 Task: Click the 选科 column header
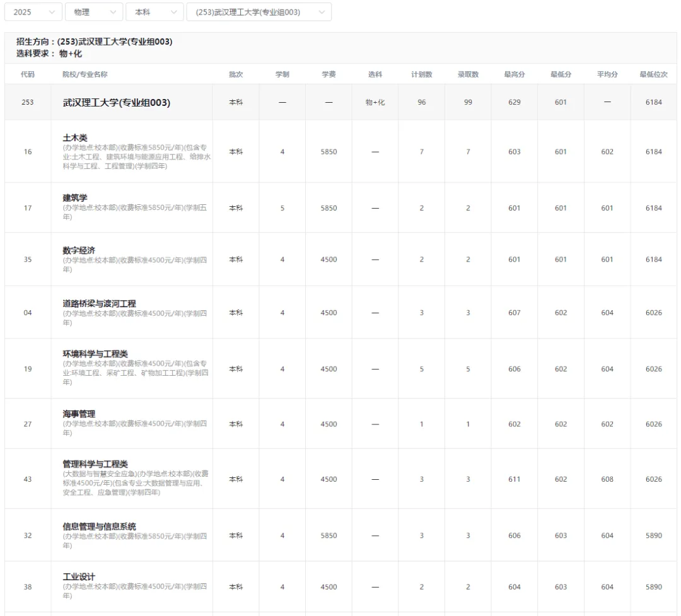pyautogui.click(x=375, y=74)
